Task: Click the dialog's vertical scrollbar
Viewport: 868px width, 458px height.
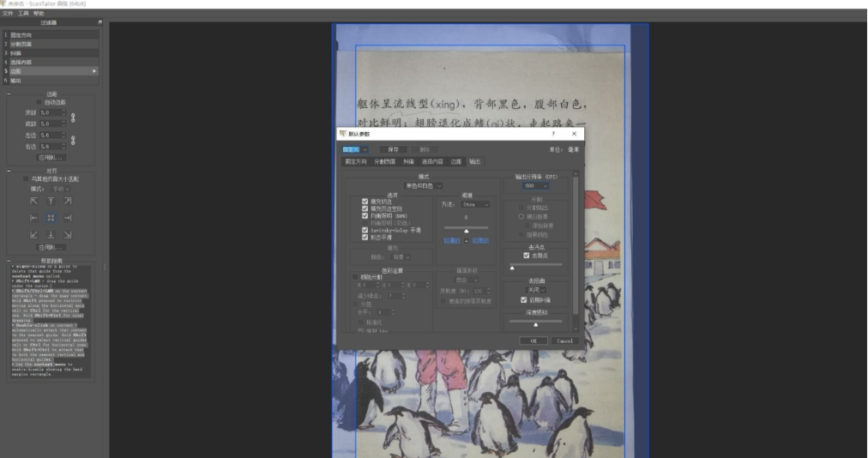Action: point(576,251)
